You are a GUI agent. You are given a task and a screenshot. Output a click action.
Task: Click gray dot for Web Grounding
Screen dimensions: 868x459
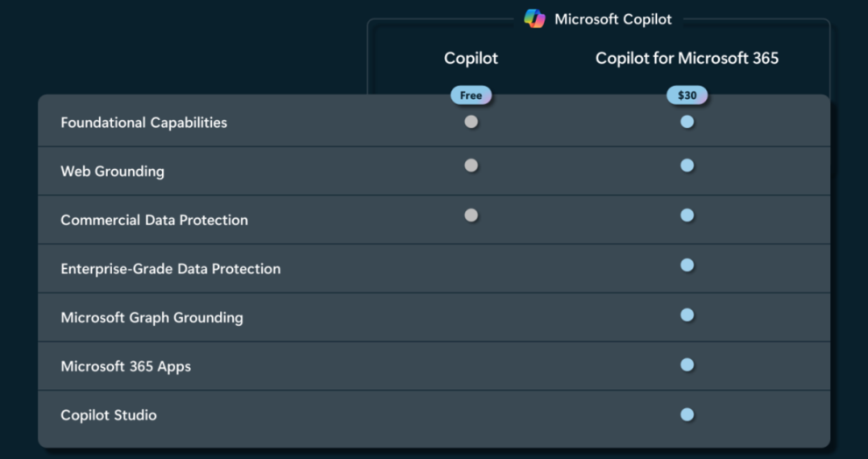[471, 165]
